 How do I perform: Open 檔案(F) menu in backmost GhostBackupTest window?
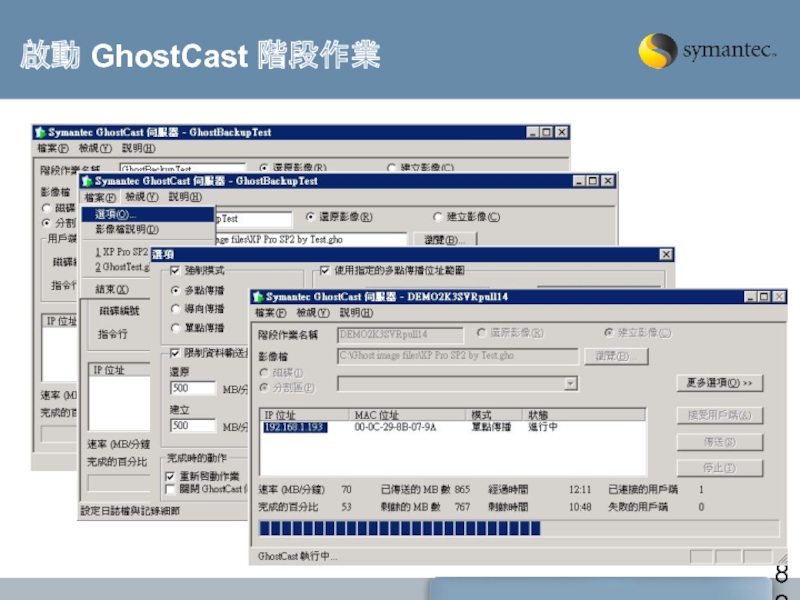(x=53, y=148)
